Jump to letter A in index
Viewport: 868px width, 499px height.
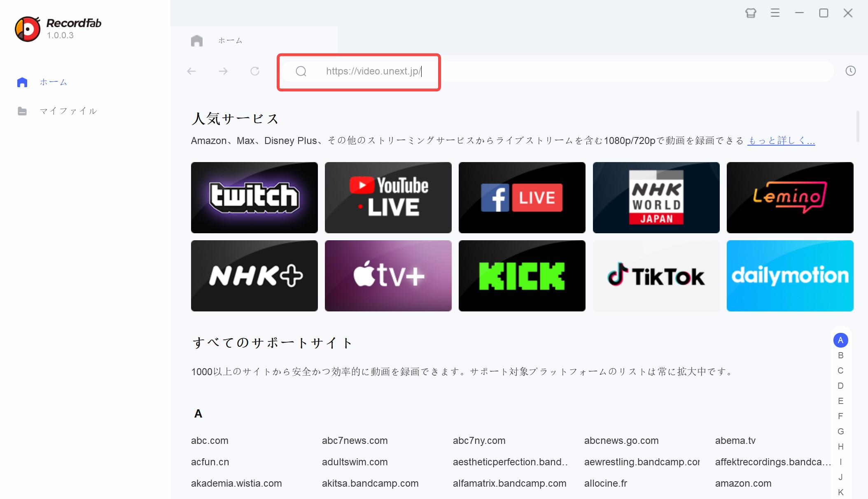coord(840,340)
